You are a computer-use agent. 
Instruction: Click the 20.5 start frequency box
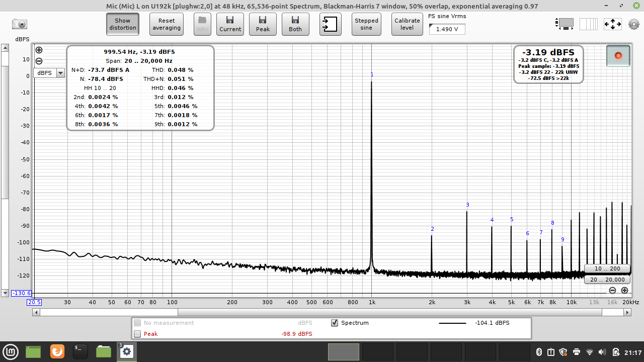[x=34, y=302]
